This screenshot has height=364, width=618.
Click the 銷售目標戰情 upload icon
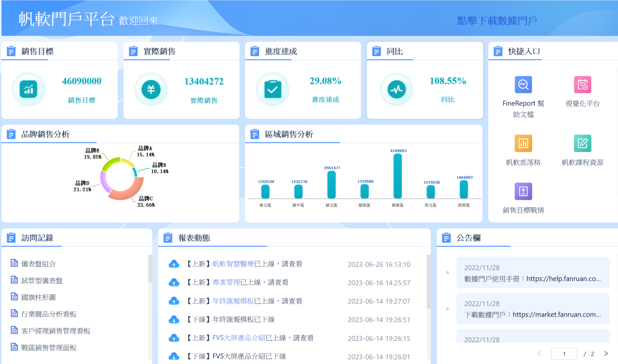coord(523,191)
